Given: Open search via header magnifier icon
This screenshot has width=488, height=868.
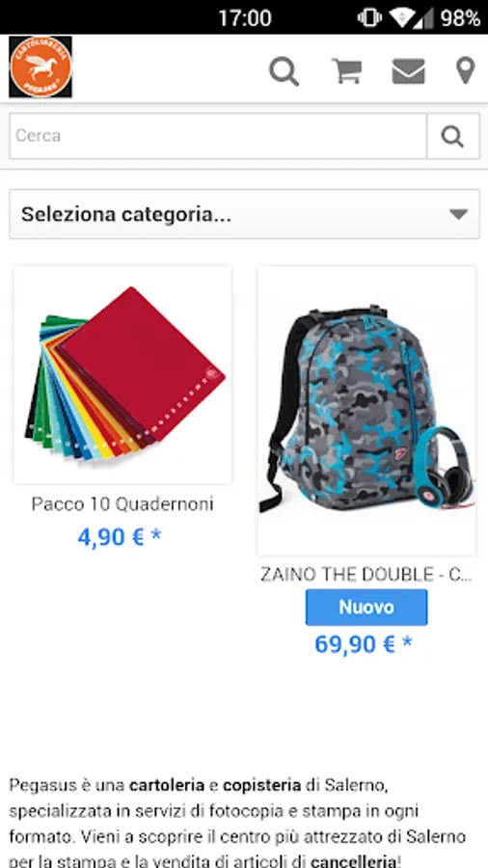Looking at the screenshot, I should pyautogui.click(x=284, y=72).
